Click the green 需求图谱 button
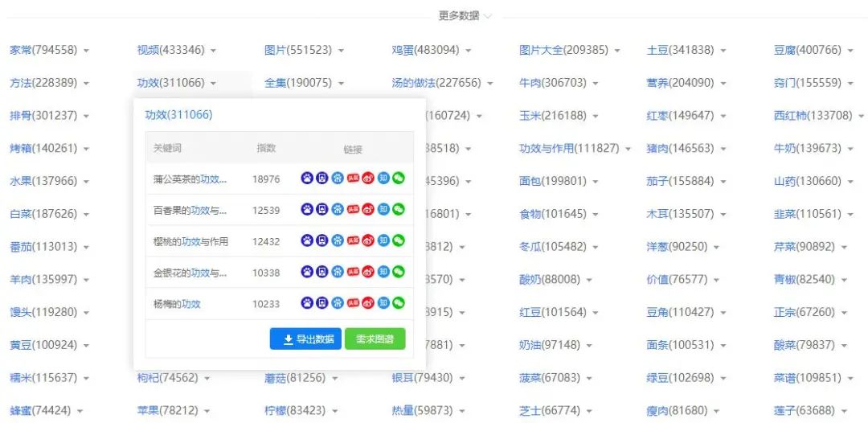Viewport: 868px width, 423px height. tap(375, 339)
